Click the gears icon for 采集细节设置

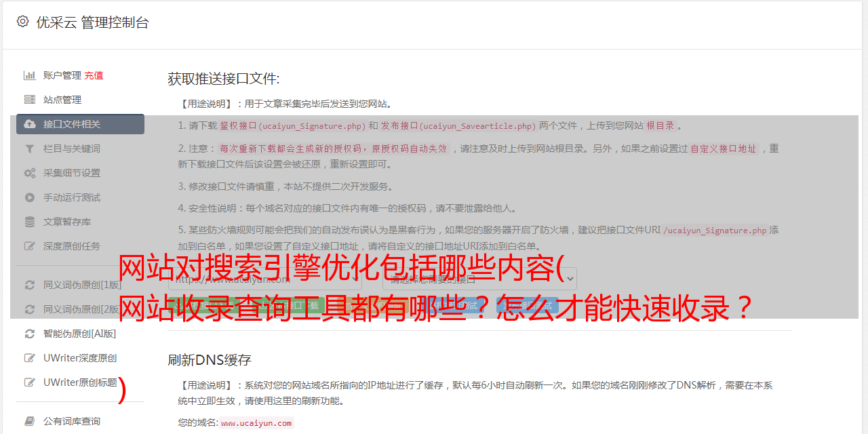pos(30,173)
